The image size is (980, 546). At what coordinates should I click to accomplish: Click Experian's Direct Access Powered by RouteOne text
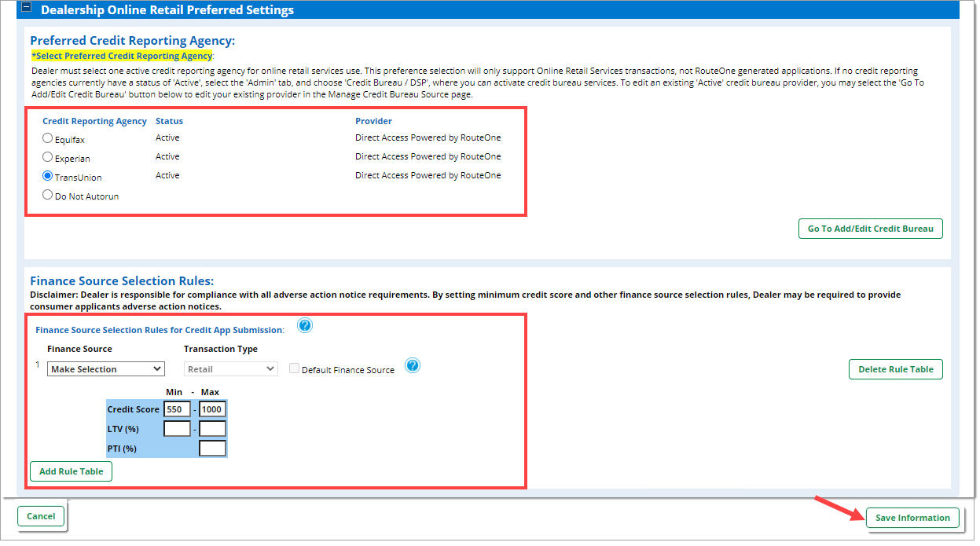pos(428,156)
